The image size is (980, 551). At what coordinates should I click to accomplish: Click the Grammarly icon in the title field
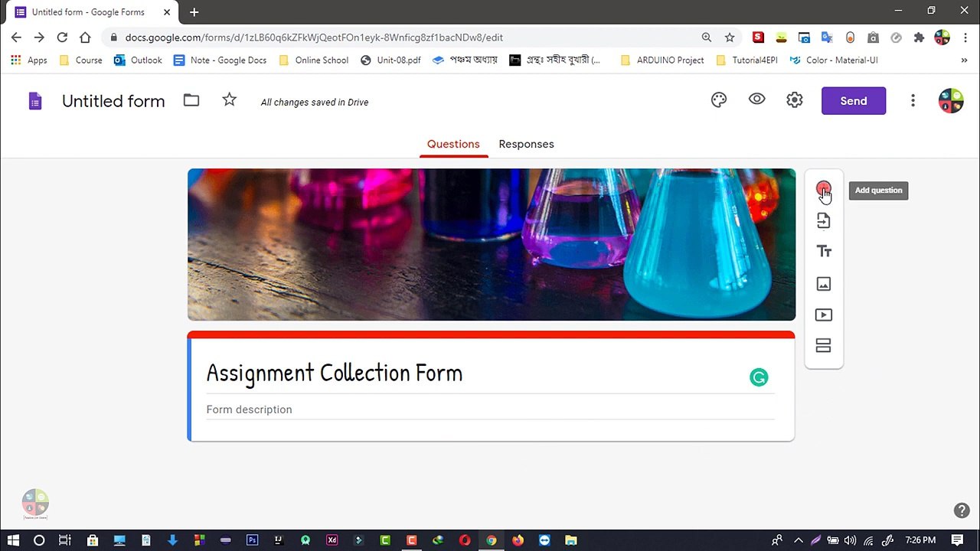click(x=759, y=377)
